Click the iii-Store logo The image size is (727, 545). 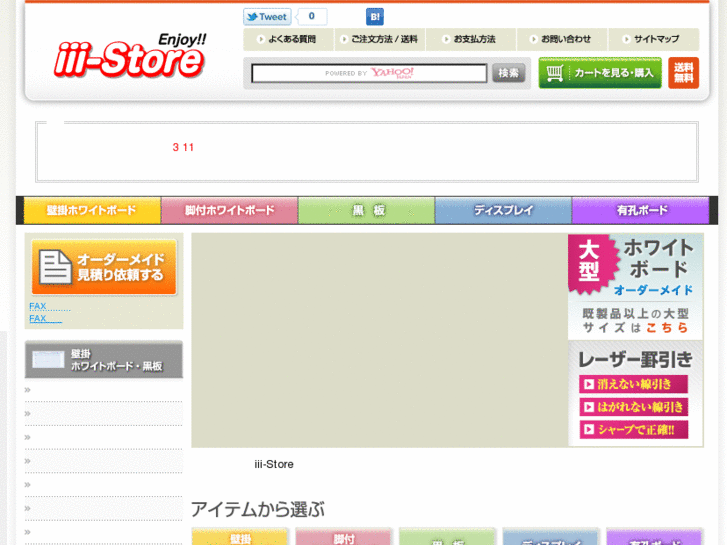130,56
